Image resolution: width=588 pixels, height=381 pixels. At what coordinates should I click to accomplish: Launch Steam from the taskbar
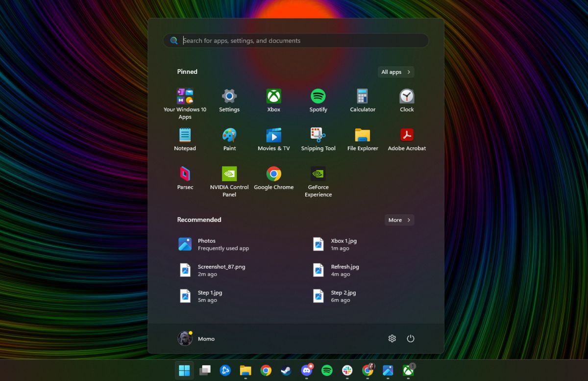coord(286,371)
